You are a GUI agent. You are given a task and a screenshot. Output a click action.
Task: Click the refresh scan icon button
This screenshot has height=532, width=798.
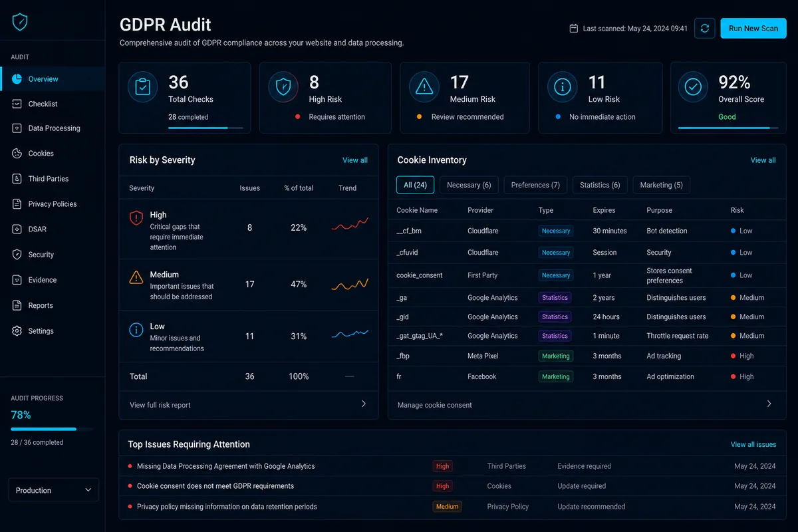(705, 29)
